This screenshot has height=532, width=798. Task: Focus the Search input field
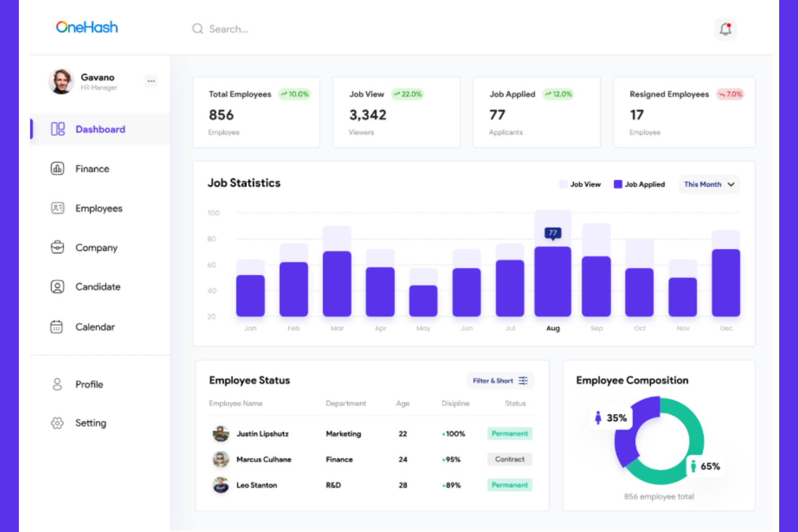(229, 29)
